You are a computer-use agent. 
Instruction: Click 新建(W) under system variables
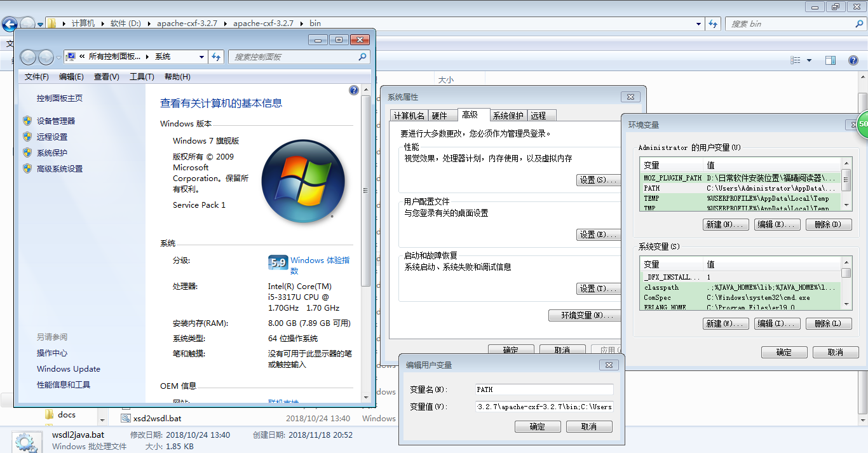tap(726, 324)
